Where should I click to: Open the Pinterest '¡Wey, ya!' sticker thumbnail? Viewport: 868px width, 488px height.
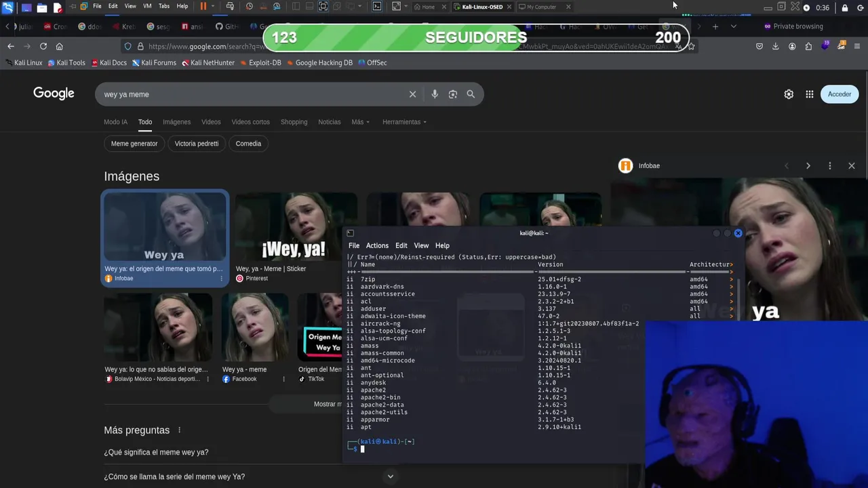pos(296,226)
